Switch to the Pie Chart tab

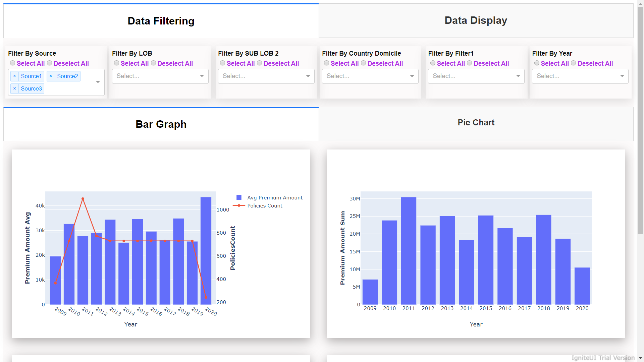[476, 123]
